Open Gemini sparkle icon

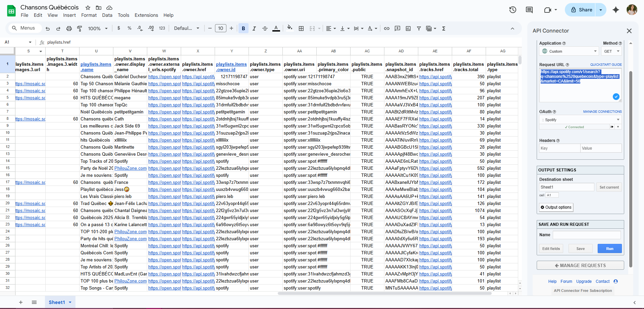[616, 10]
